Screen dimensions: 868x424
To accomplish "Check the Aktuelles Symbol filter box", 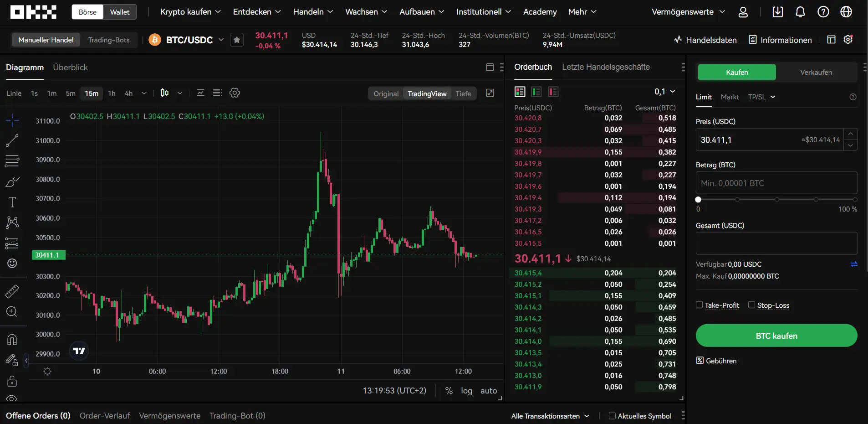I will (612, 416).
